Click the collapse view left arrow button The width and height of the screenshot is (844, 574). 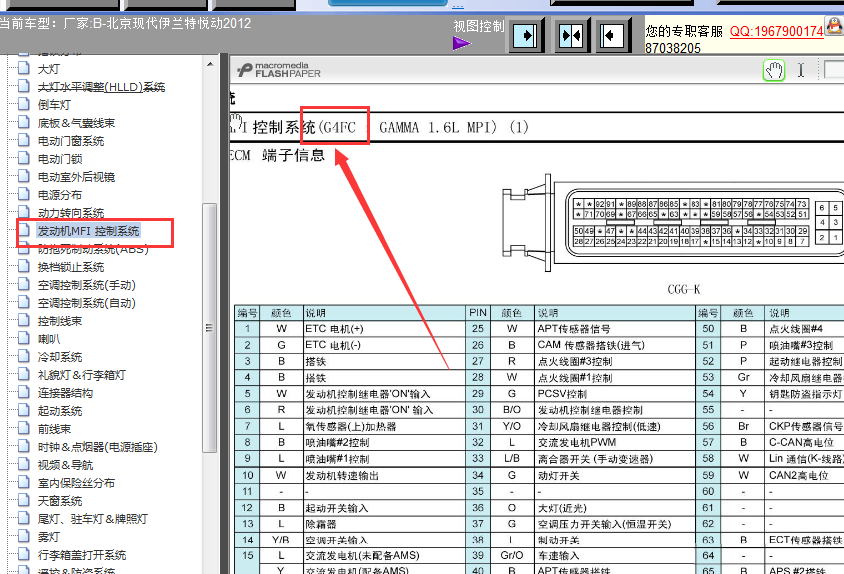click(x=612, y=36)
